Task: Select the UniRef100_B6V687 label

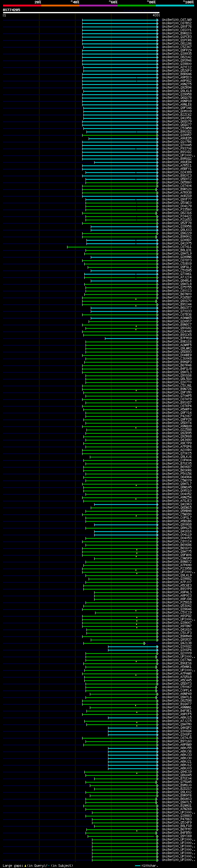Action: [177, 467]
